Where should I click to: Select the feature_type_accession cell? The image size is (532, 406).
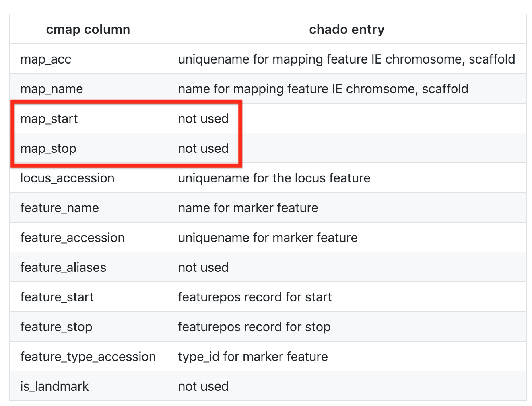click(88, 357)
